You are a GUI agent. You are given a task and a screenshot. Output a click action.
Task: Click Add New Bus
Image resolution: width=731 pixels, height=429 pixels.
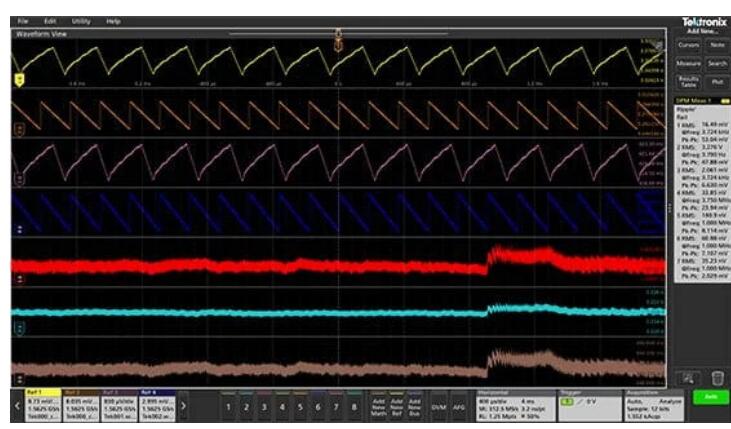[x=414, y=407]
